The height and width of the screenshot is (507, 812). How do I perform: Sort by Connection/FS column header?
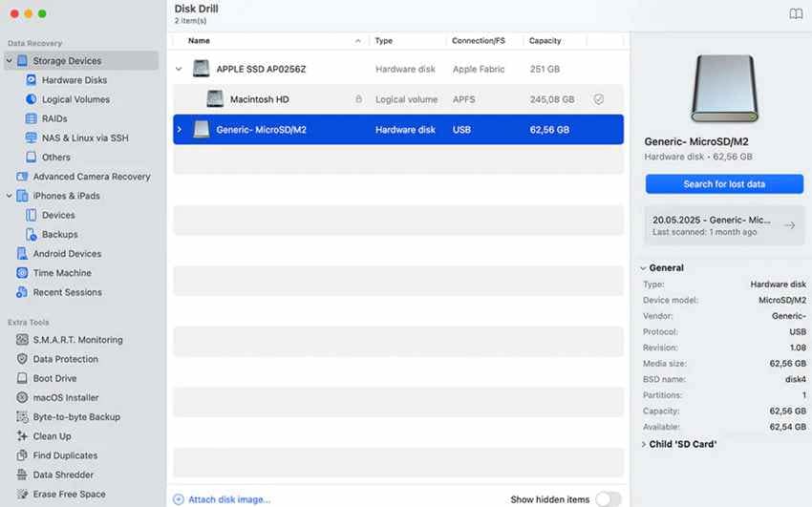(479, 41)
